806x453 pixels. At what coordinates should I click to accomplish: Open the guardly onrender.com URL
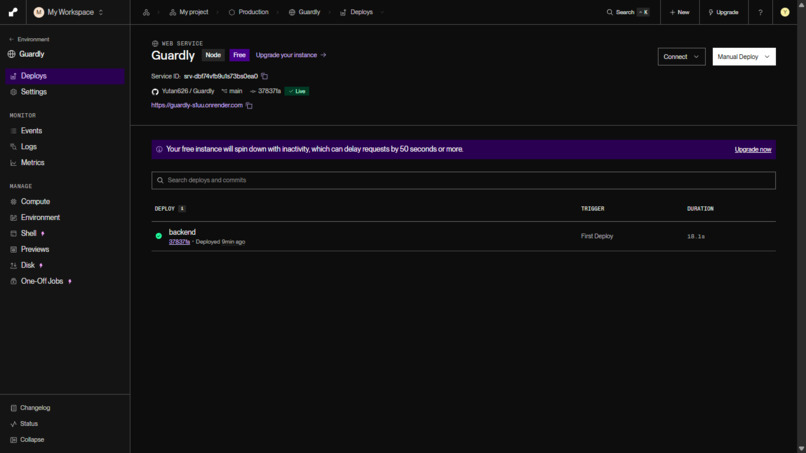(x=197, y=105)
